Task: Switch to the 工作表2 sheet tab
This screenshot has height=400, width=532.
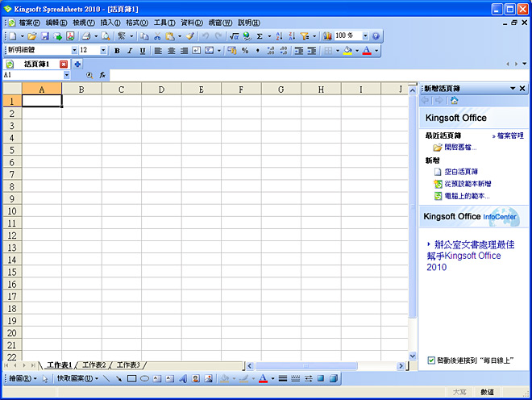Action: [x=94, y=365]
